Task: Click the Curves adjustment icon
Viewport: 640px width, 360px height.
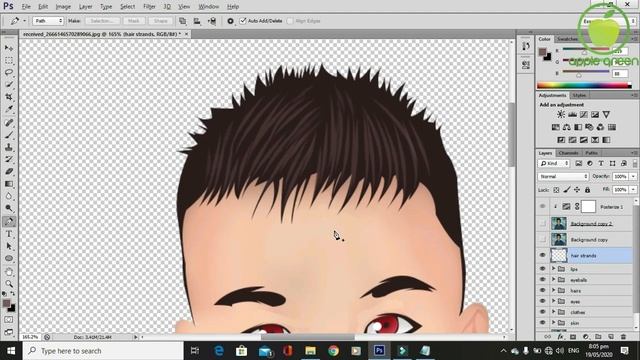Action: coord(584,115)
